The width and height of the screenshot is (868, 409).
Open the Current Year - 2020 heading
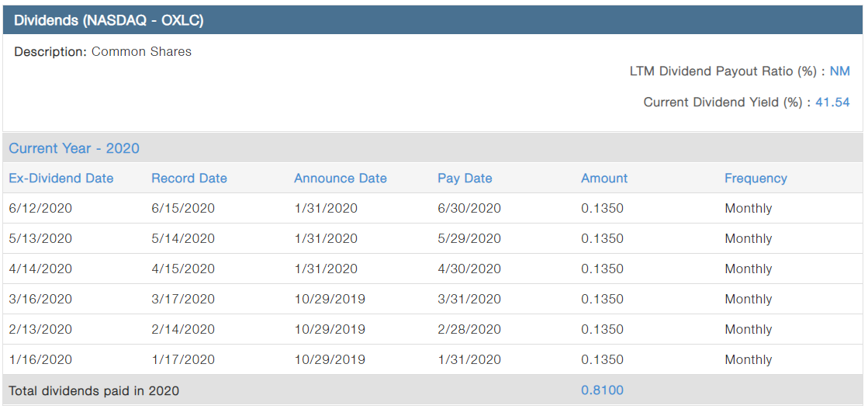[x=74, y=148]
